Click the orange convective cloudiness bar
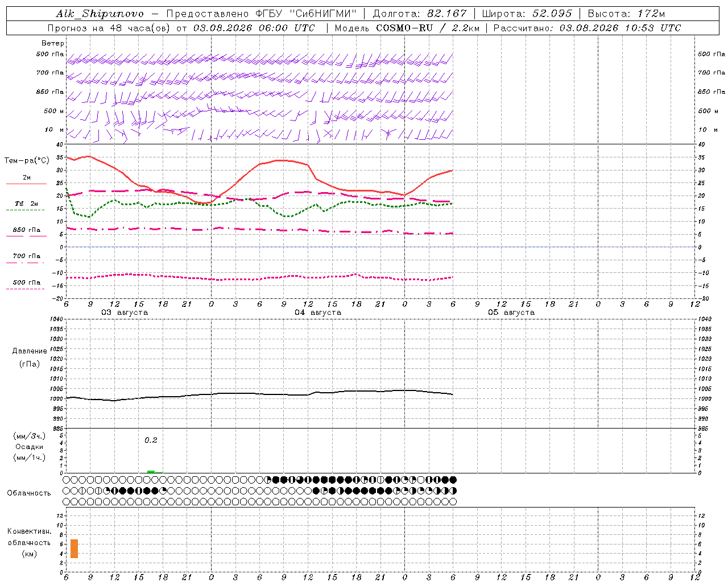Viewport: 728px width, 582px height. click(x=74, y=548)
